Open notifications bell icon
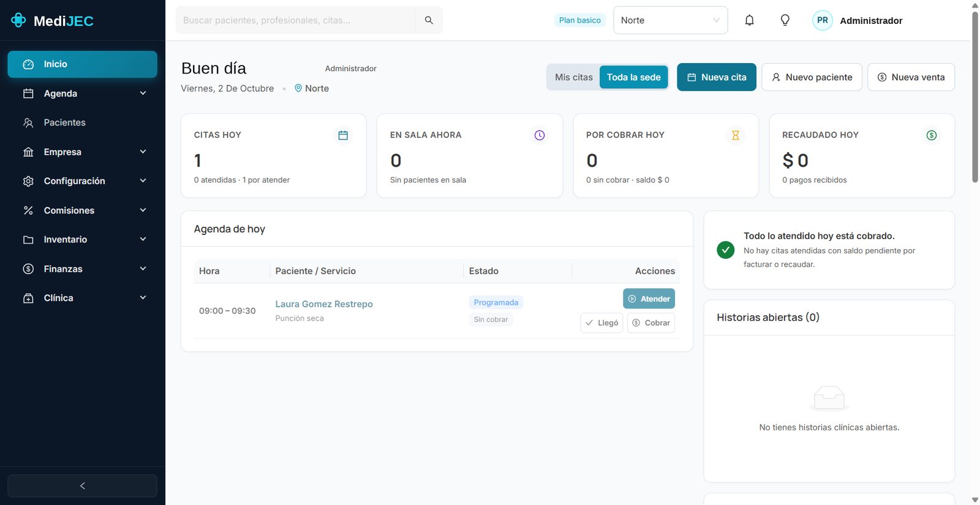 [749, 20]
